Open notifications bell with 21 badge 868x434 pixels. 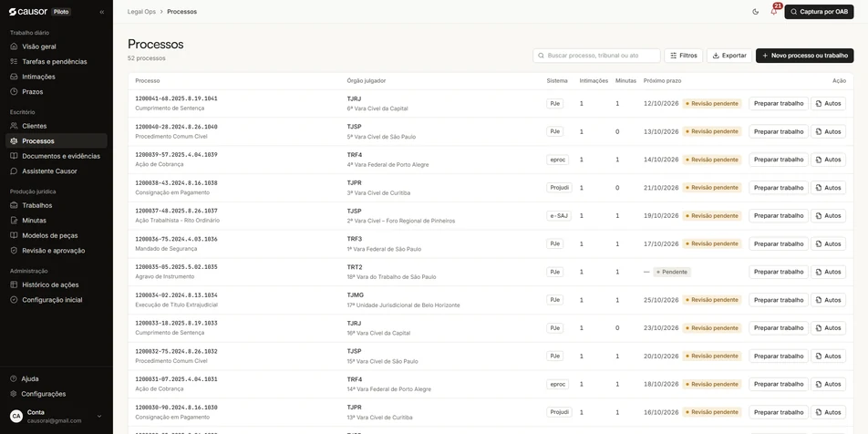click(x=774, y=11)
